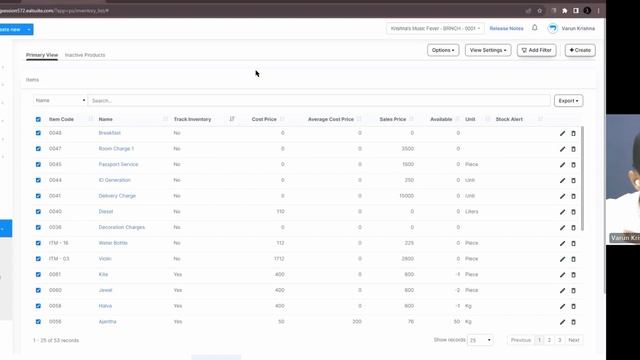
Task: Delete the Breakfast item using trash icon
Action: point(573,133)
